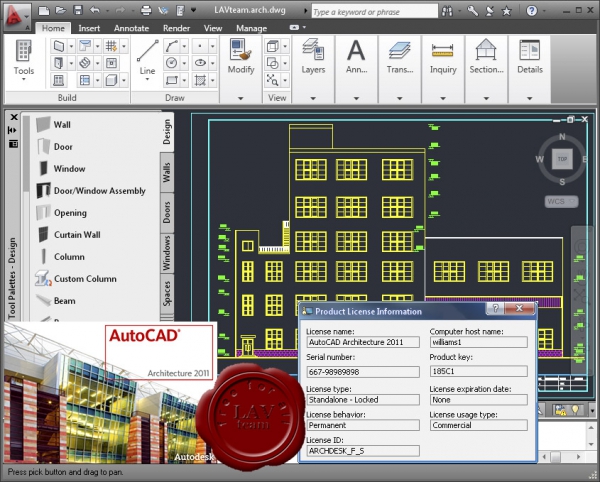Select the Walls palette tab
600x482 pixels.
tap(167, 172)
